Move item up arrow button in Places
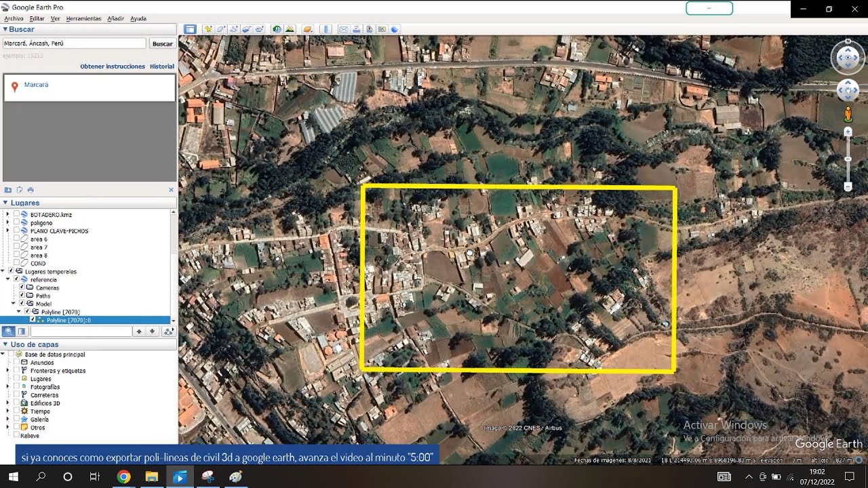The height and width of the screenshot is (488, 868). (139, 331)
